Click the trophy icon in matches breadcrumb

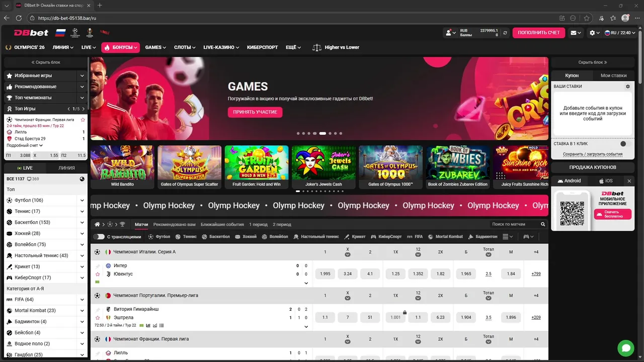122,224
